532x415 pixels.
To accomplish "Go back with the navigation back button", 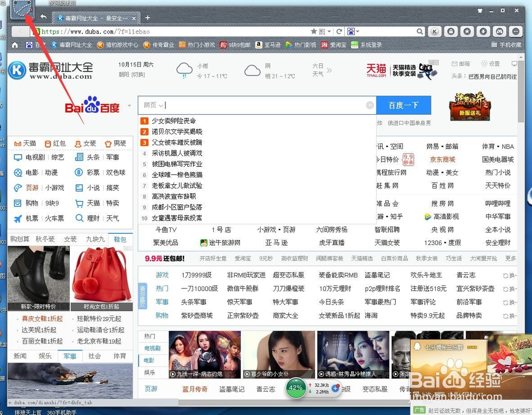I will pyautogui.click(x=21, y=31).
